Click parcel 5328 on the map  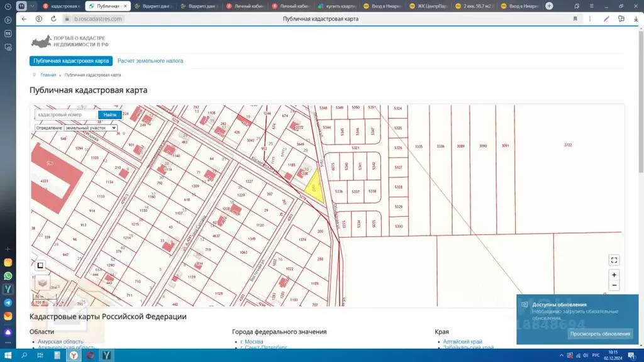398,187
